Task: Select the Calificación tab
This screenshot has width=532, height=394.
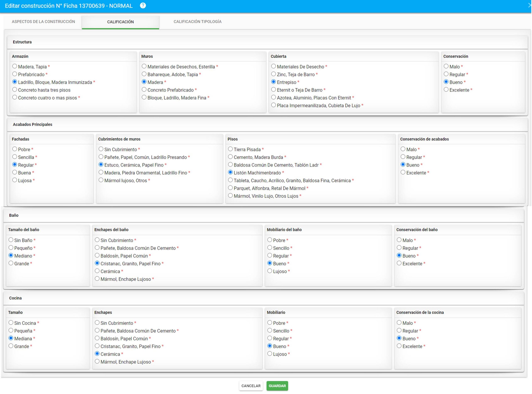Action: coord(120,22)
